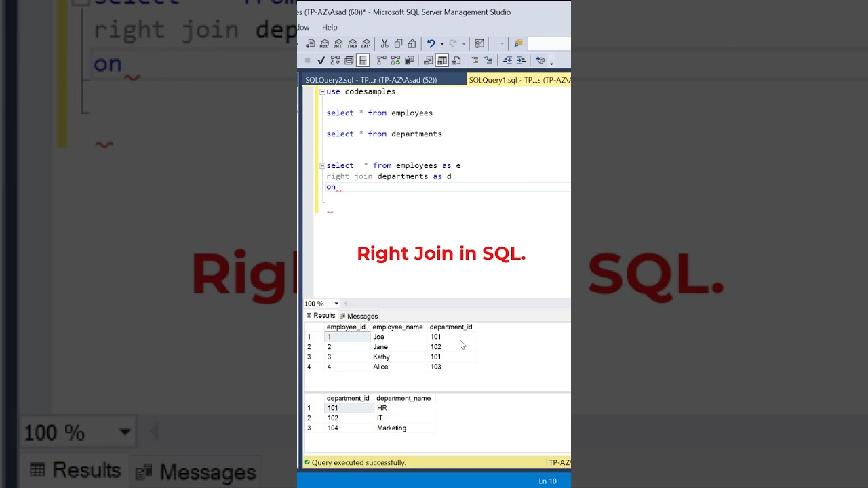Open the Redo history dropdown arrow
868x488 pixels.
(x=463, y=43)
